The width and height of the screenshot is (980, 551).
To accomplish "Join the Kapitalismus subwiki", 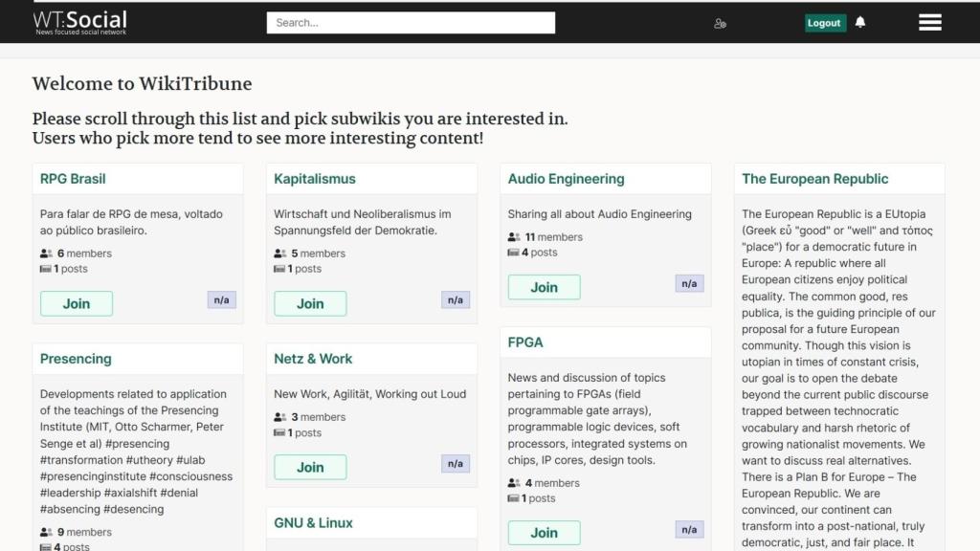I will pyautogui.click(x=310, y=303).
